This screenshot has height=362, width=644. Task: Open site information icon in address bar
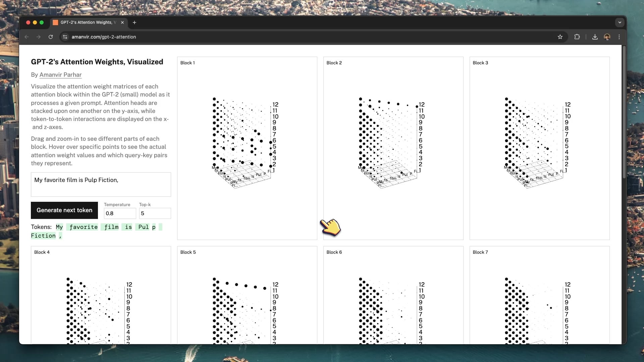(x=65, y=37)
